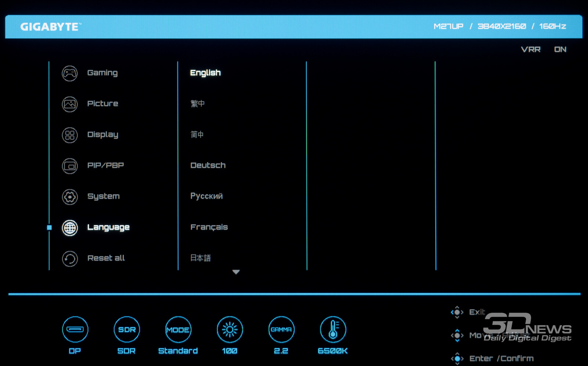Click the Gaming gamepad icon
Image resolution: width=588 pixels, height=366 pixels.
[x=69, y=73]
